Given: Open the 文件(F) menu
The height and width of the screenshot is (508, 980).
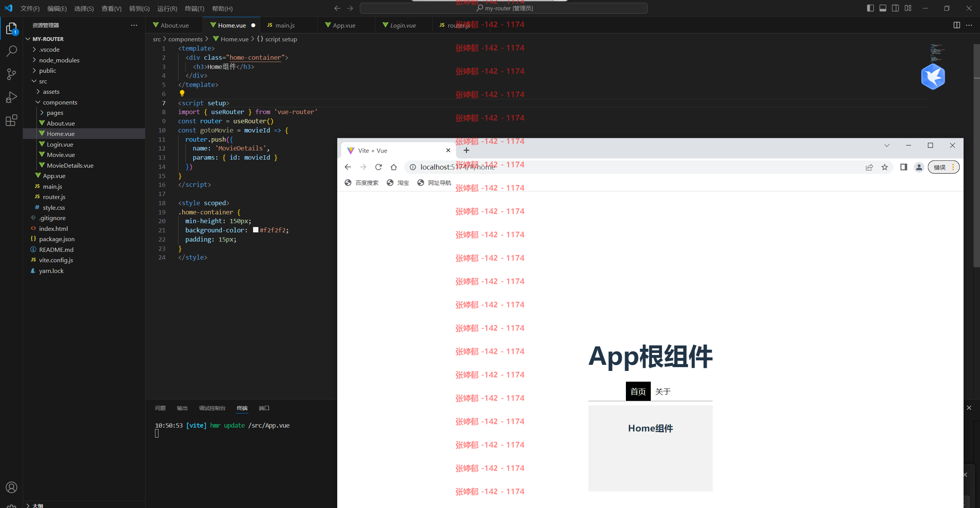Looking at the screenshot, I should [x=30, y=8].
